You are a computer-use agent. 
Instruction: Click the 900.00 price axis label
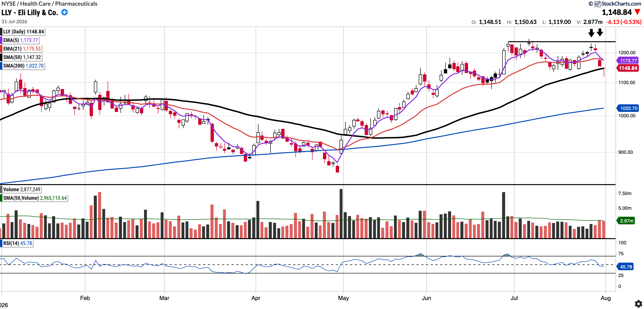(x=626, y=152)
